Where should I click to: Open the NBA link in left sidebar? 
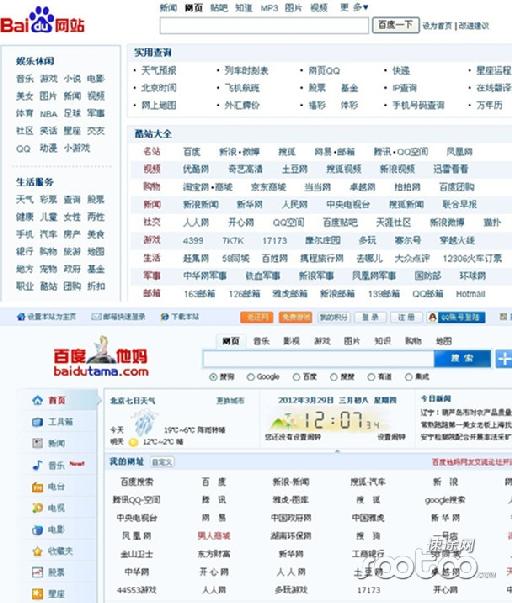click(x=48, y=114)
